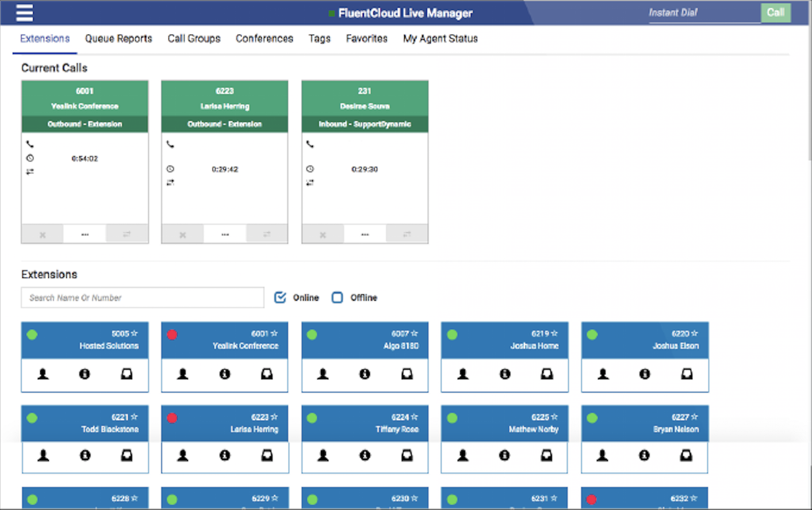812x510 pixels.
Task: Click the green Call button
Action: point(776,13)
